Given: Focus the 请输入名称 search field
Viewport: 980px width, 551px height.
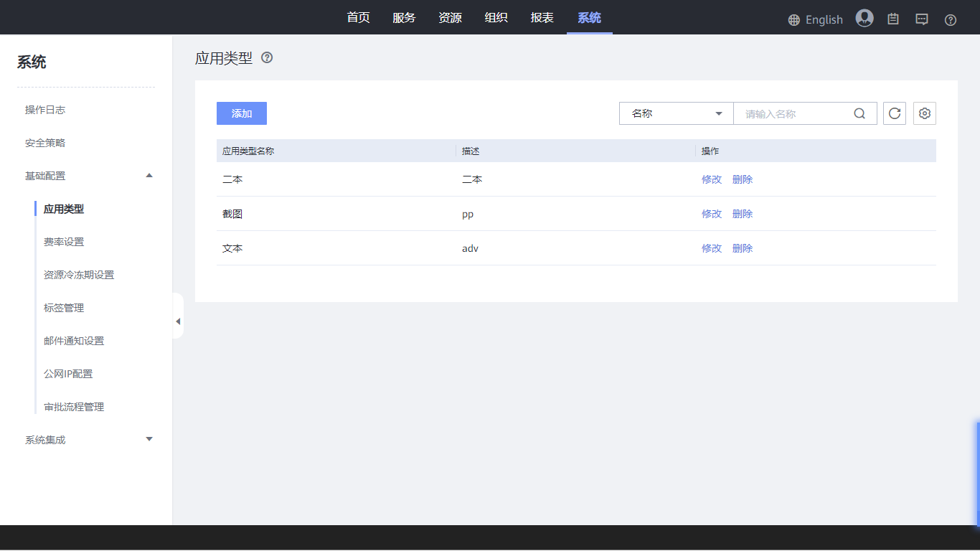Looking at the screenshot, I should point(793,113).
